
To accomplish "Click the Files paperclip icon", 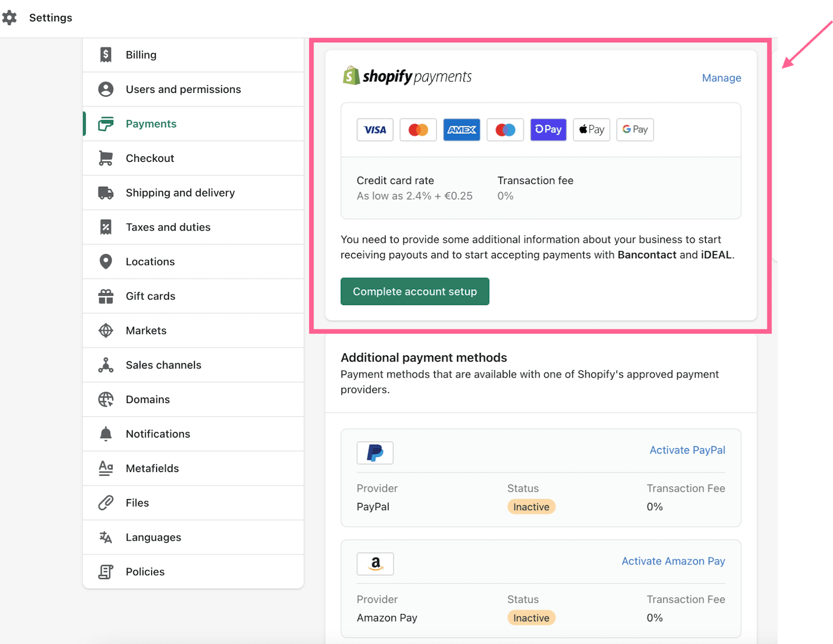I will [106, 503].
